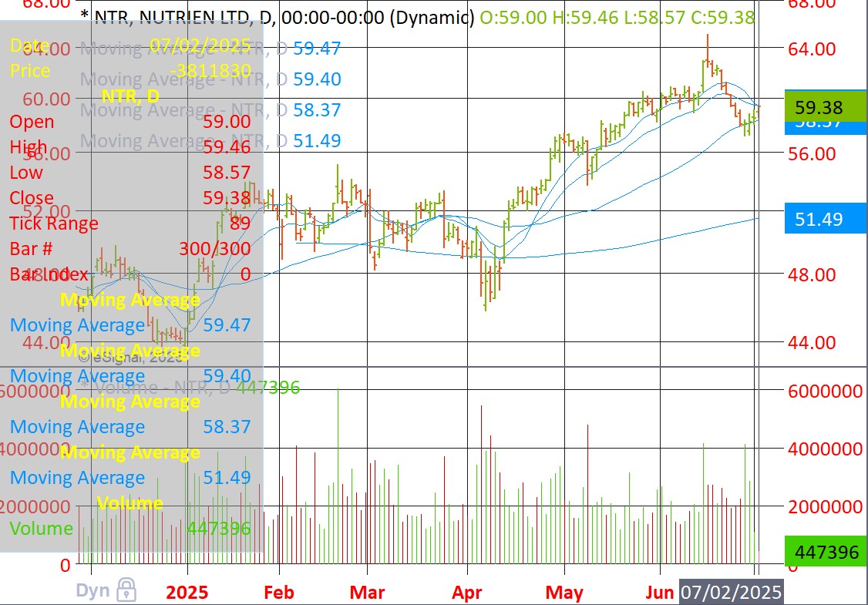The image size is (868, 605).
Task: Click the 07/02/2025 date tag on time axis
Action: (x=731, y=592)
